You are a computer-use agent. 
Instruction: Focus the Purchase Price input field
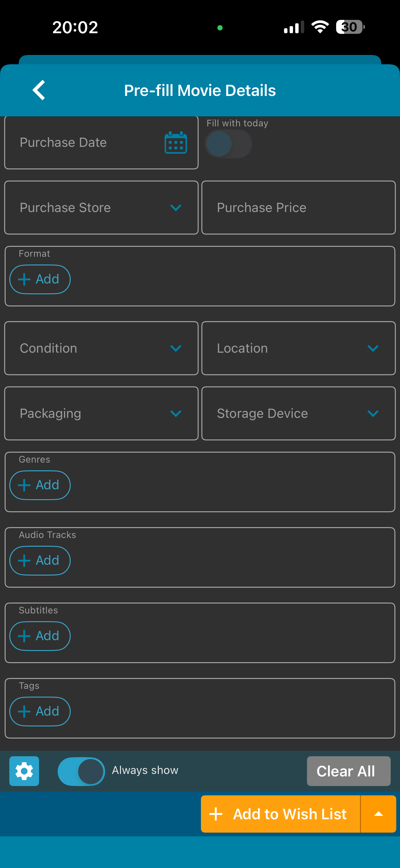pyautogui.click(x=298, y=208)
